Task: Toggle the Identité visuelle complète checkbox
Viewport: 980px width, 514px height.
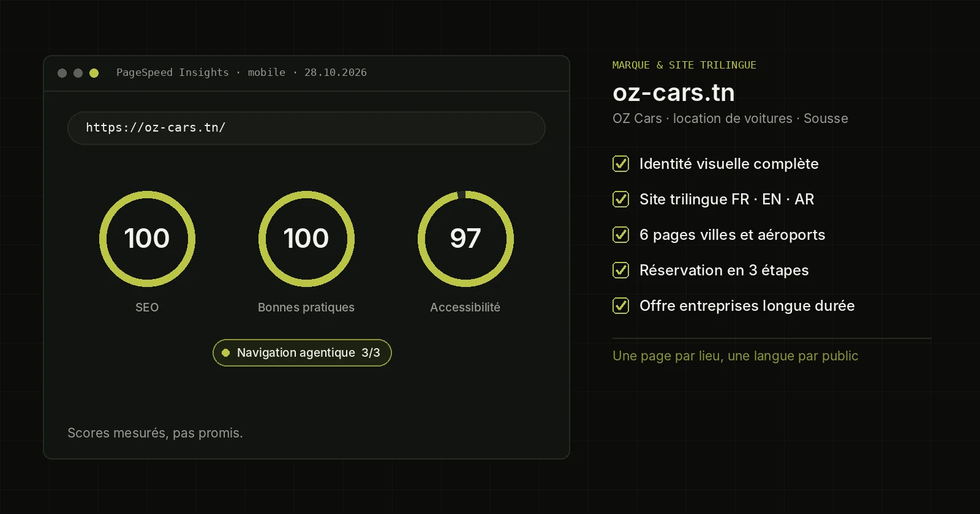Action: pyautogui.click(x=620, y=164)
